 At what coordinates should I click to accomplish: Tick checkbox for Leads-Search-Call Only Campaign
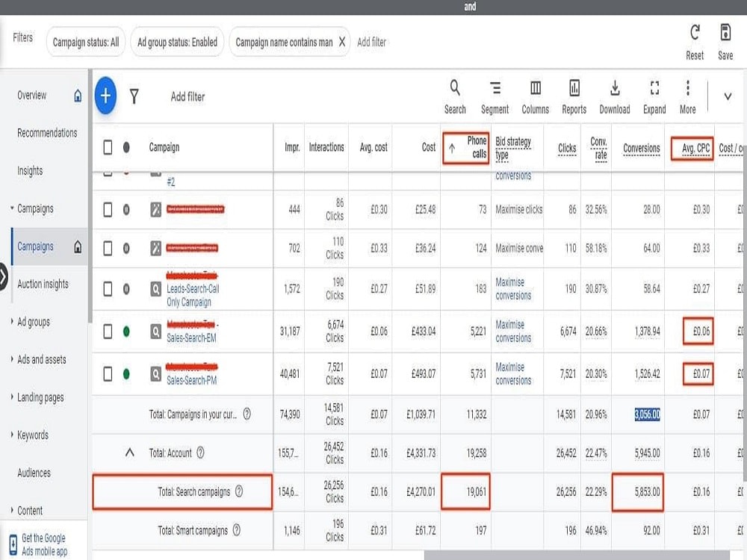[x=108, y=288]
